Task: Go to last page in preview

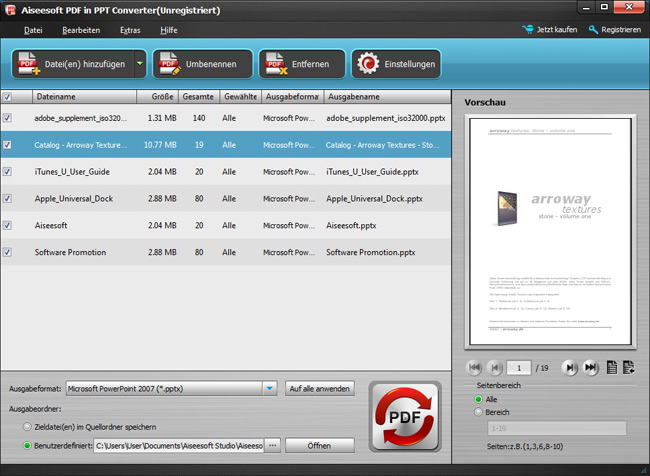Action: coord(590,367)
